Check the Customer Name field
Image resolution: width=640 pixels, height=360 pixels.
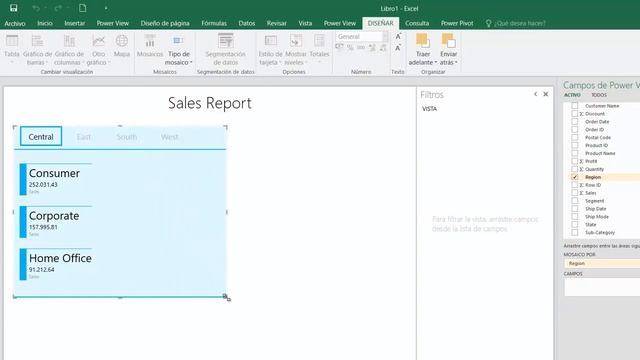click(x=575, y=106)
